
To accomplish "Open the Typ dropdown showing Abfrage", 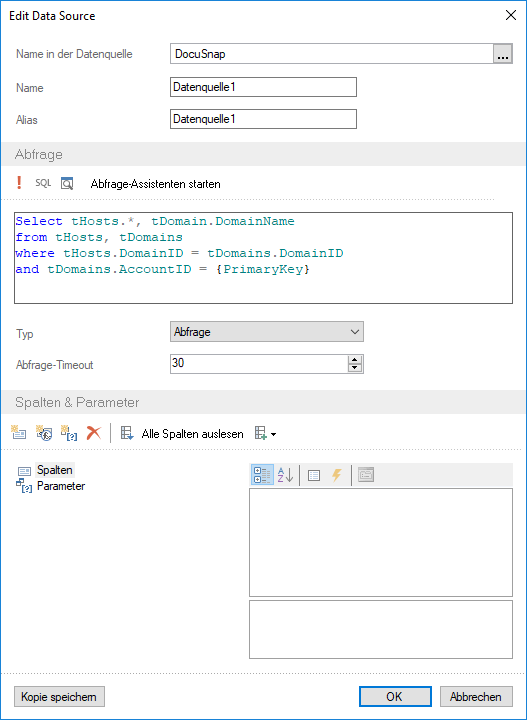I will [267, 332].
